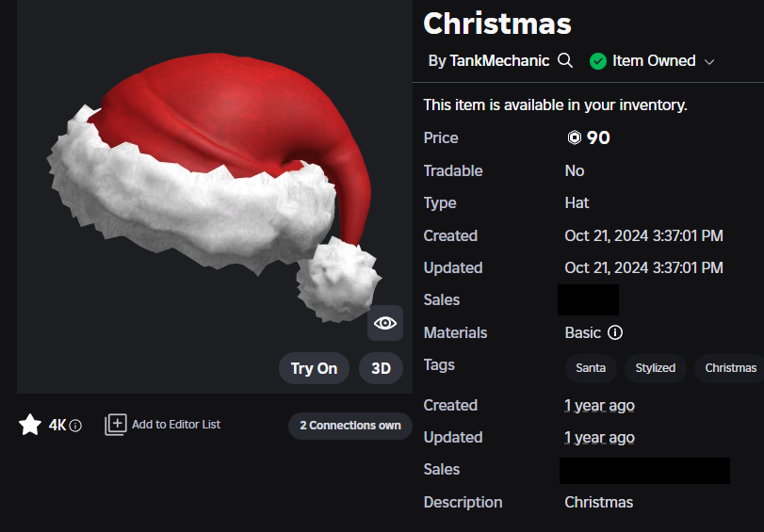Switch the preview to 3D view
This screenshot has width=764, height=532.
381,368
